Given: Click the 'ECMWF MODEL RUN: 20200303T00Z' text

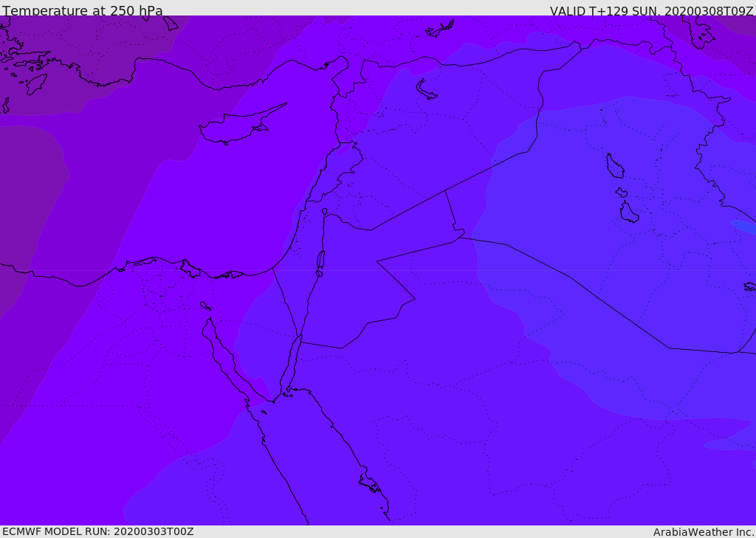Looking at the screenshot, I should 98,531.
